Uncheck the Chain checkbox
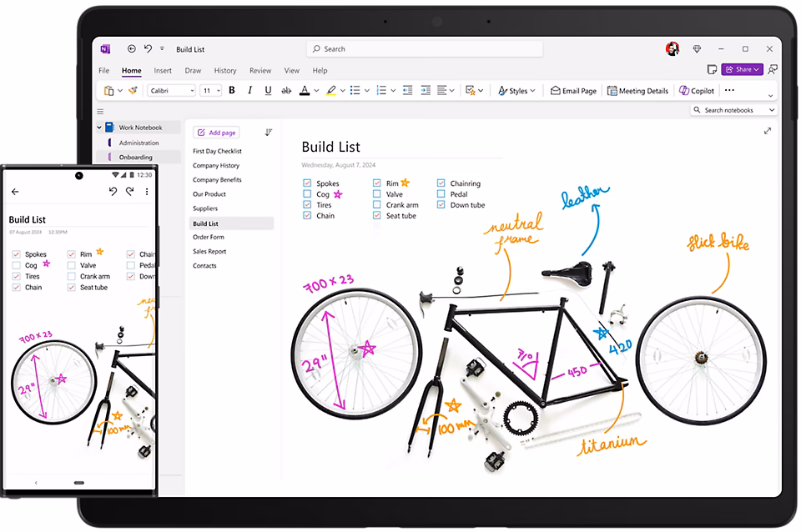The width and height of the screenshot is (801, 532). coord(306,215)
